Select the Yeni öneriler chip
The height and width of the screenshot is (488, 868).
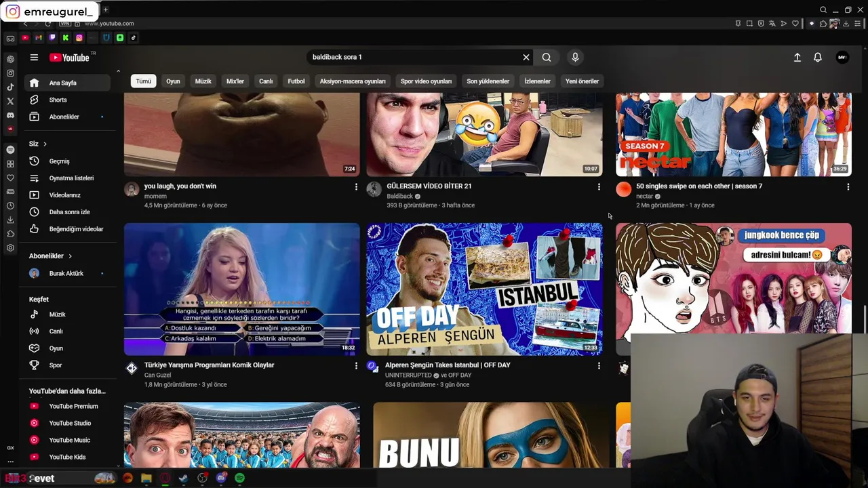pos(582,81)
